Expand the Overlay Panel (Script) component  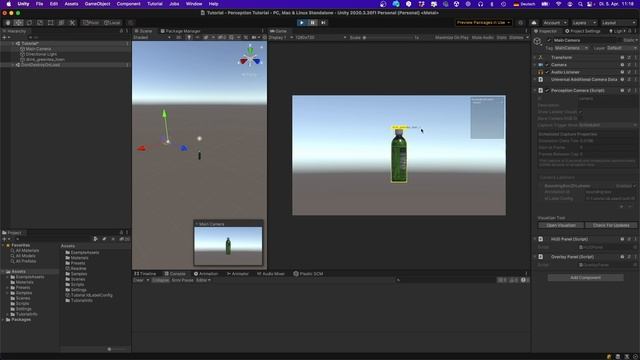535,257
